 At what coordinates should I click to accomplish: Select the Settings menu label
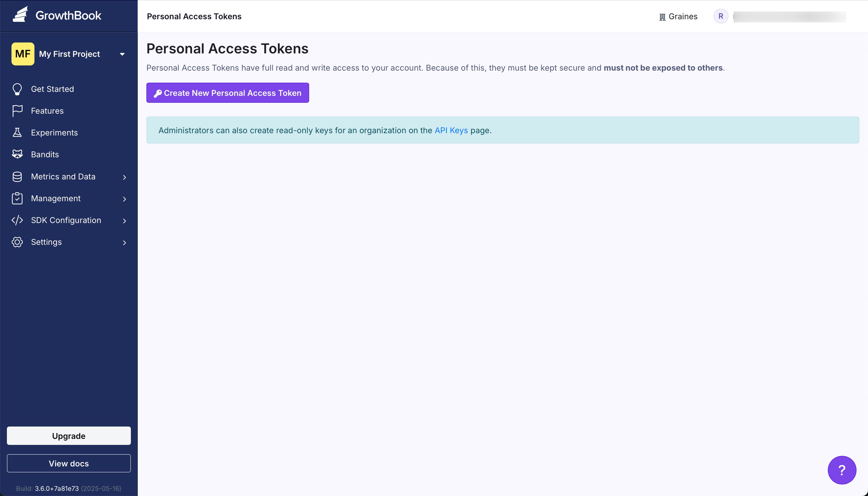click(x=46, y=242)
